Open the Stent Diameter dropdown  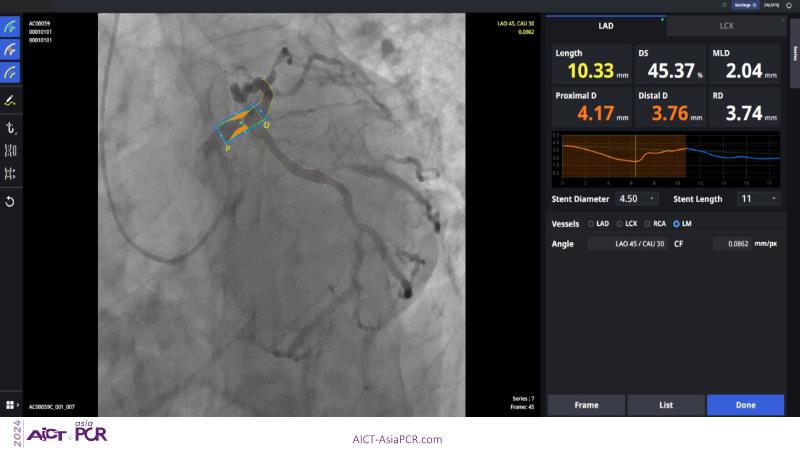coord(639,199)
